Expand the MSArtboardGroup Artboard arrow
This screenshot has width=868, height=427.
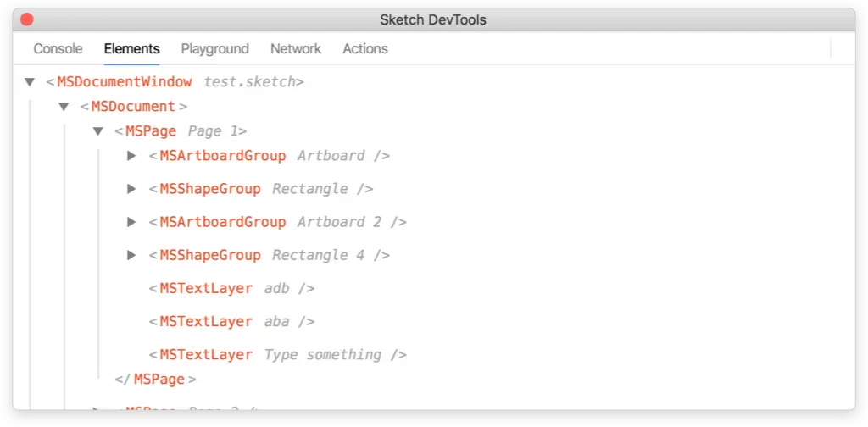point(131,156)
